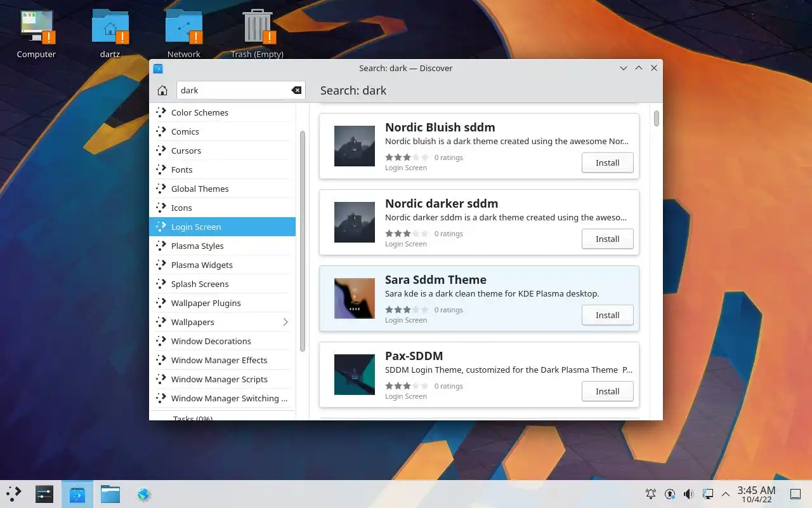Click Sara Sddm Theme star rating
The width and height of the screenshot is (812, 508).
(407, 310)
